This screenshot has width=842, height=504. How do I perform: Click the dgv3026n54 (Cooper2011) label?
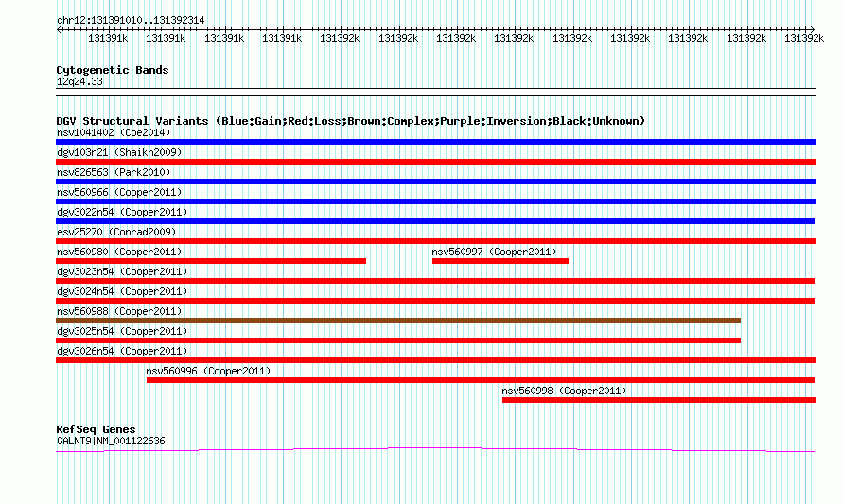pos(122,351)
